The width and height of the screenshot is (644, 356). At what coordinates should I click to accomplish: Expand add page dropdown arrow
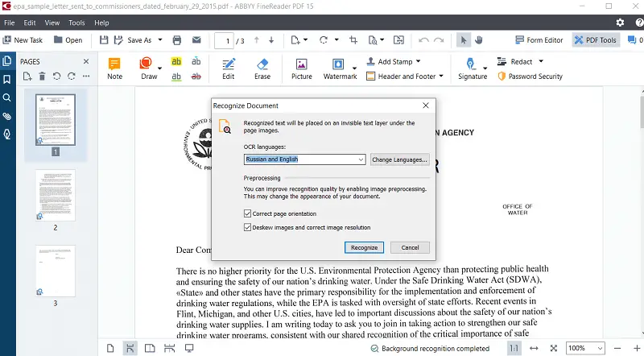pos(305,40)
